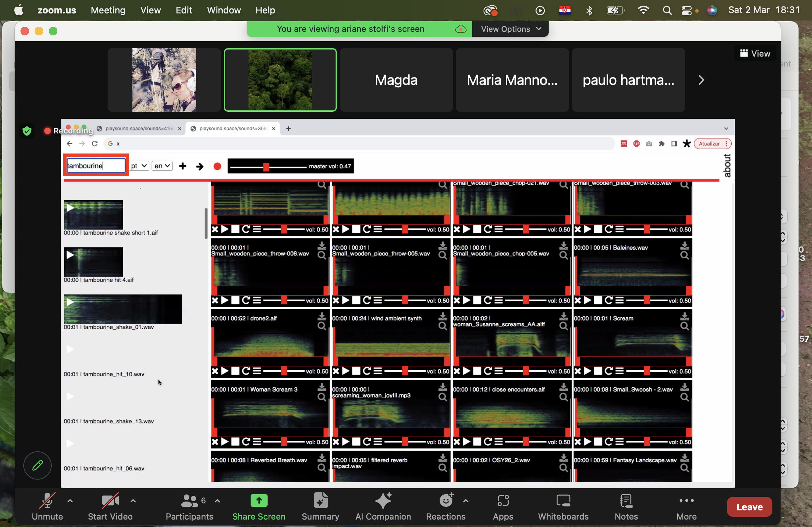Open the Whiteboards icon
The height and width of the screenshot is (527, 812).
[563, 506]
